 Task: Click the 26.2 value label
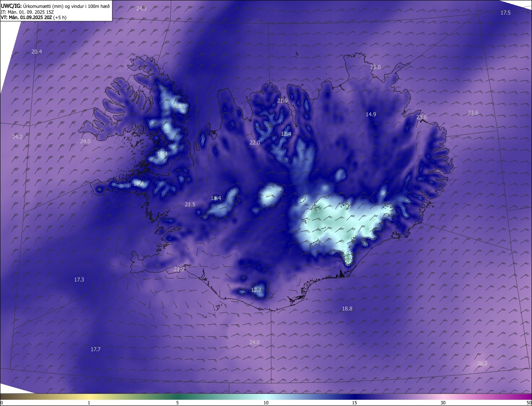click(x=482, y=363)
